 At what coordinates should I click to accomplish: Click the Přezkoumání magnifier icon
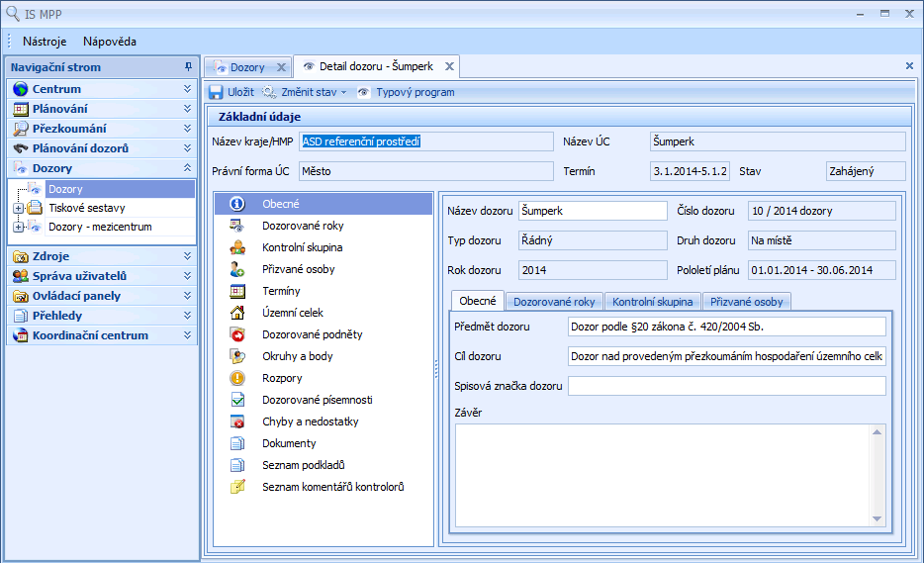(21, 129)
